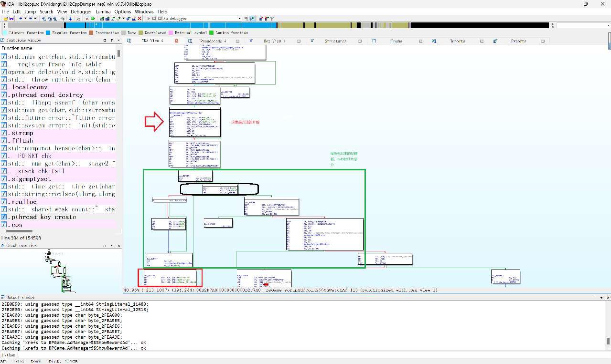Click the highlighted graph toolbar icon after the debugger dropdown
This screenshot has width=611, height=364.
tap(252, 19)
